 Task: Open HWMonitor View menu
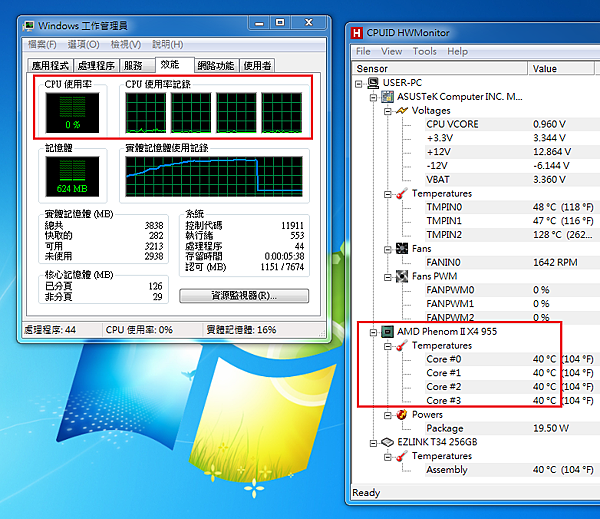click(x=391, y=51)
